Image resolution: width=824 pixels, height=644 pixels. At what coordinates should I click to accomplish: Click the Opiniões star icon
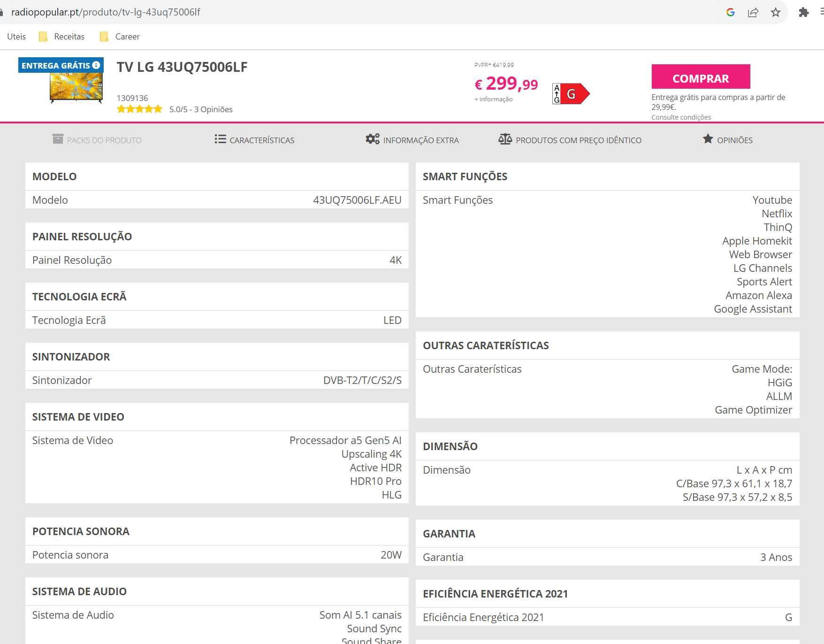coord(708,138)
